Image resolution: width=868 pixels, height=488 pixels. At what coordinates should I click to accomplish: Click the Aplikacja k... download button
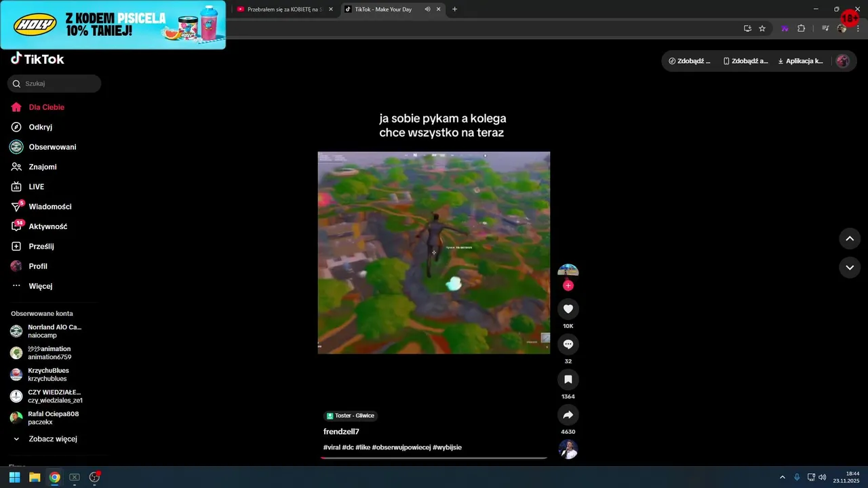coord(800,61)
